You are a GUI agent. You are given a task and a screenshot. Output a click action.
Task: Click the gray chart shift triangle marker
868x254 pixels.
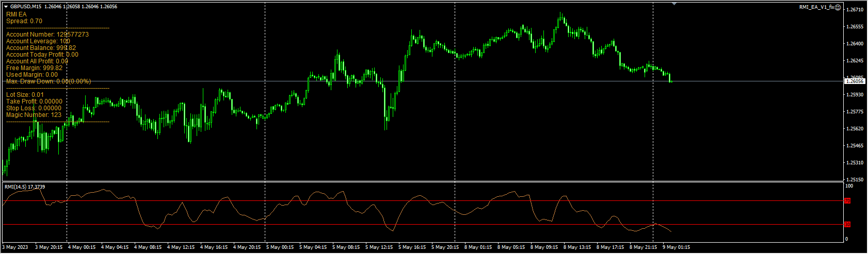[x=674, y=4]
